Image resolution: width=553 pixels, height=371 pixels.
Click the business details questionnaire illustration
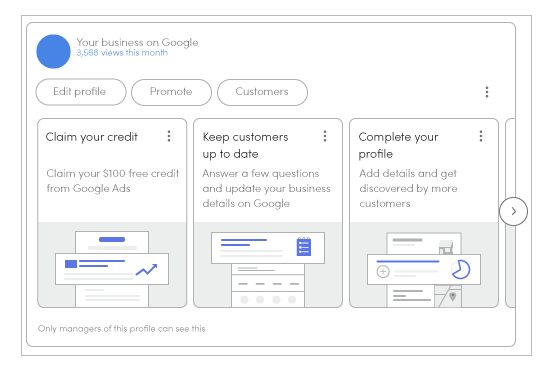pos(268,264)
